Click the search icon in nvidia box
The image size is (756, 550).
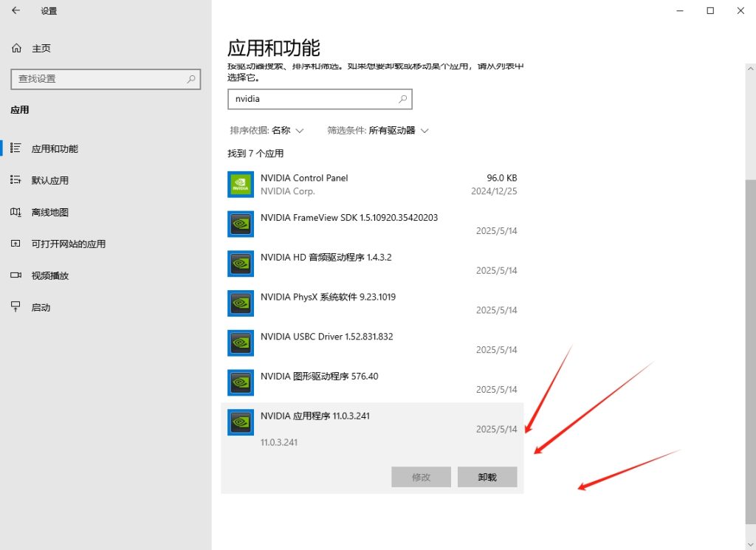point(402,99)
